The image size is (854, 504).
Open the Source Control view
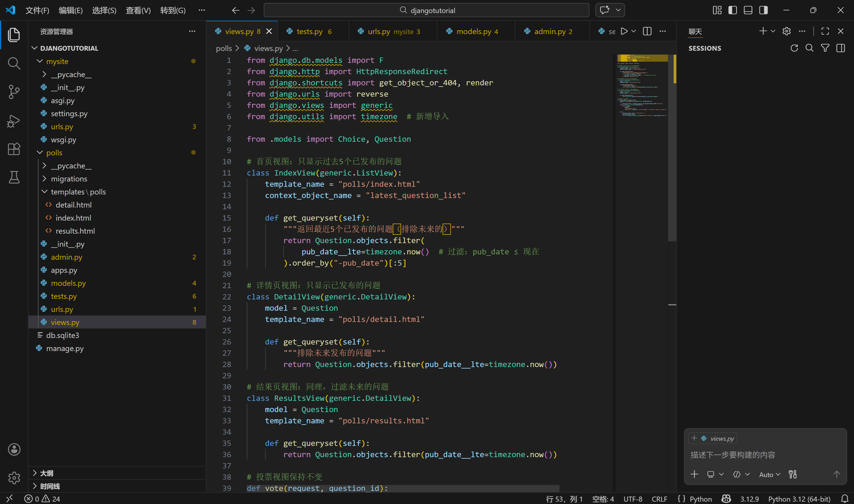[14, 92]
